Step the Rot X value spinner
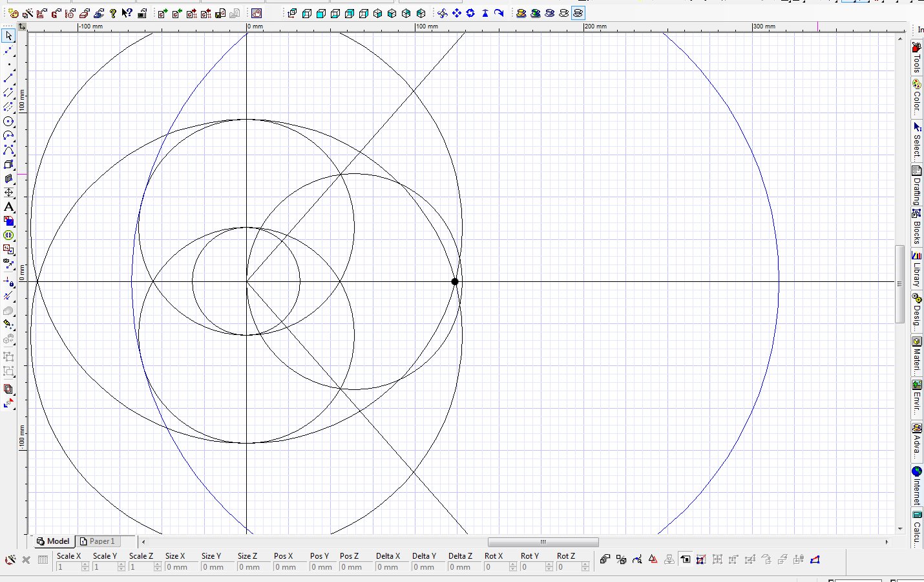Screen dimensions: 924x582 coord(513,567)
